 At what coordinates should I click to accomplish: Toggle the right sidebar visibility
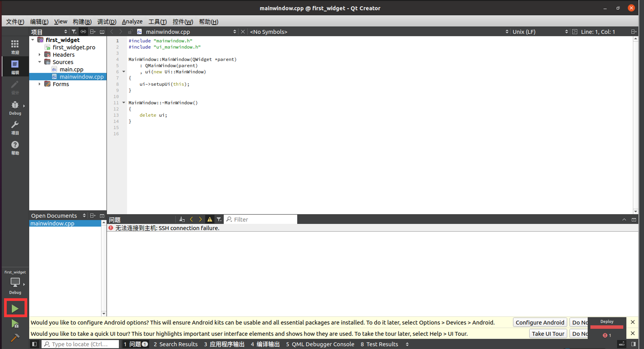[x=633, y=344]
